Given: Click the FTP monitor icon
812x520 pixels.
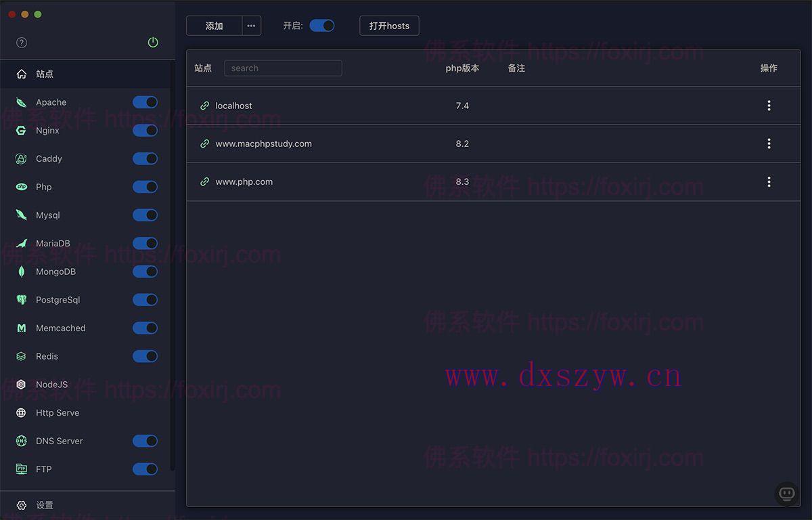Looking at the screenshot, I should click(x=22, y=469).
